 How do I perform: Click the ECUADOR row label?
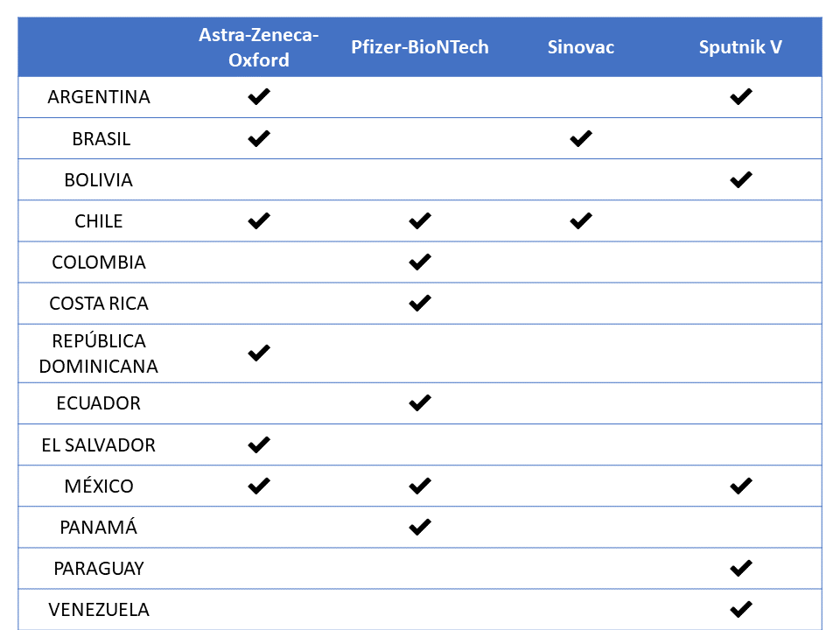tap(99, 402)
